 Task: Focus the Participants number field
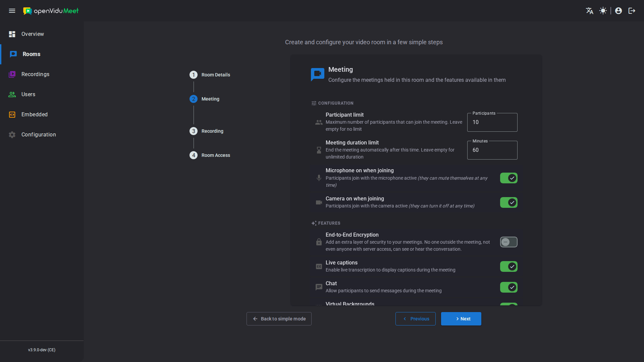[492, 122]
